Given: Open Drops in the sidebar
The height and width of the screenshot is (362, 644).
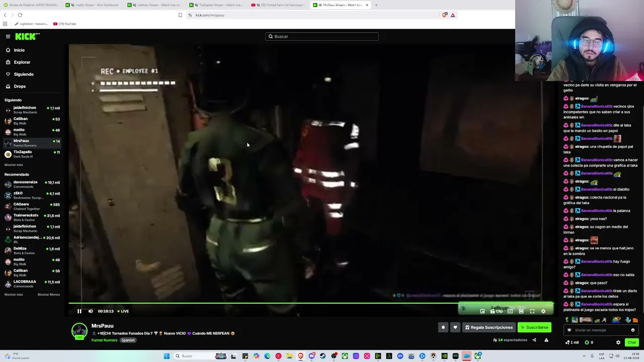Looking at the screenshot, I should point(20,86).
